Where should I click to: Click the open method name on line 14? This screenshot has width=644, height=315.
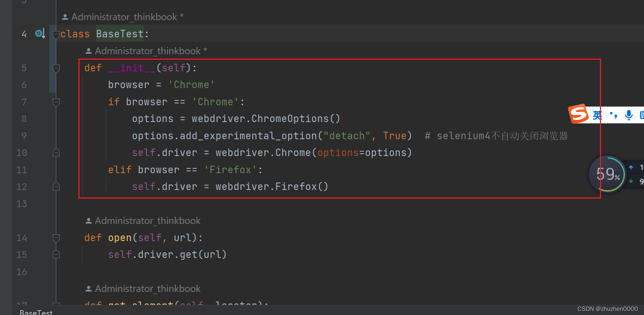[120, 238]
